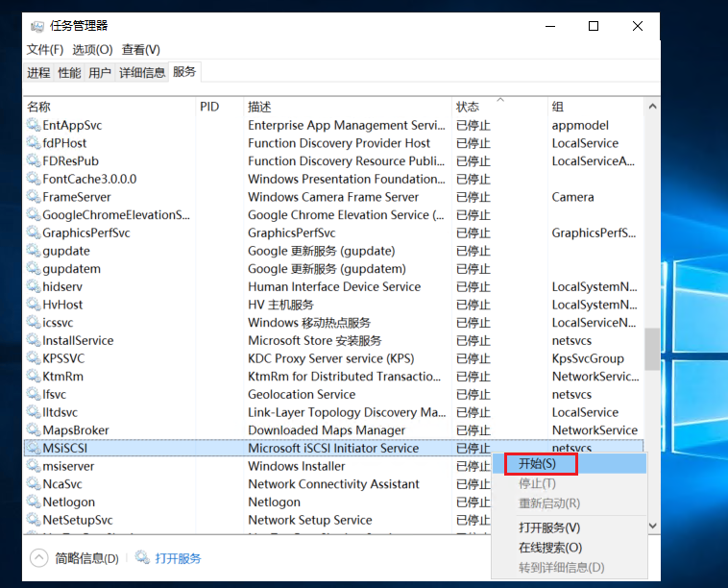Click the 打开服务 link at bottom
728x588 pixels.
179,558
